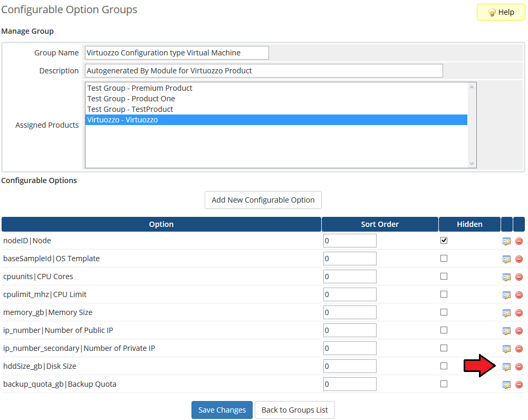
Task: Edit the ip_number|Number of Public IP option
Action: (506, 331)
